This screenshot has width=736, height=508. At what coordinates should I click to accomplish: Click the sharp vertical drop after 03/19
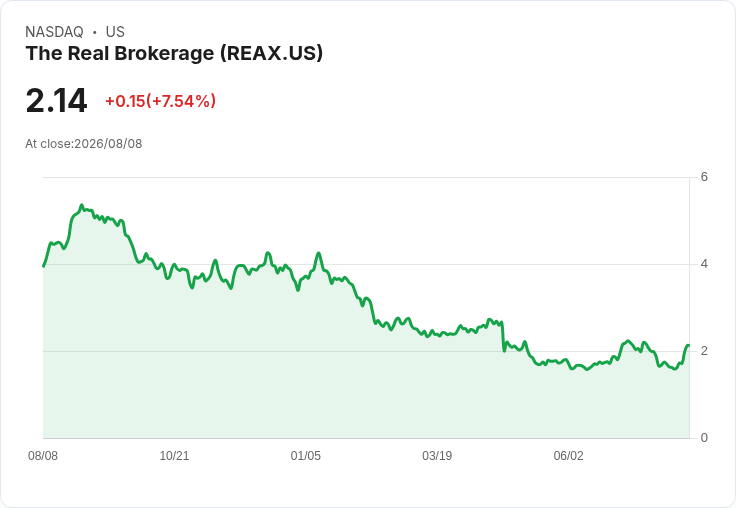(503, 336)
